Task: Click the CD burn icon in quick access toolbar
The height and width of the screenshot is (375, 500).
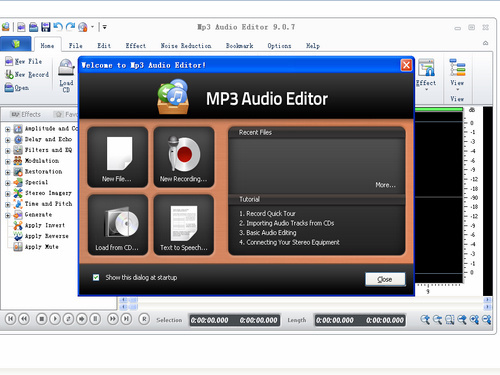Action: 82,27
